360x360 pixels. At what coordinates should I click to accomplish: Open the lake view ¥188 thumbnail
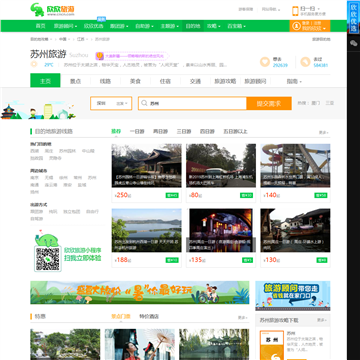coord(147,230)
